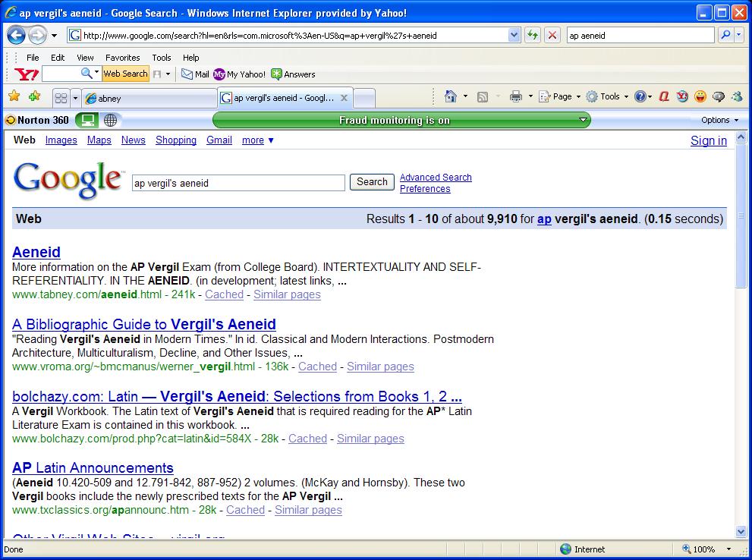Viewport: 752px width, 560px height.
Task: Open My Yahoo! toolbar button
Action: [239, 74]
